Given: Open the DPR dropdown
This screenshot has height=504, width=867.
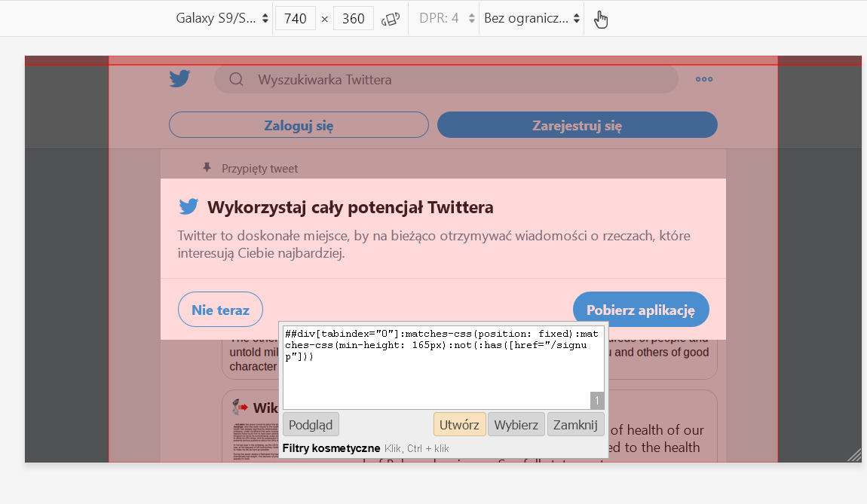Looking at the screenshot, I should pos(443,18).
